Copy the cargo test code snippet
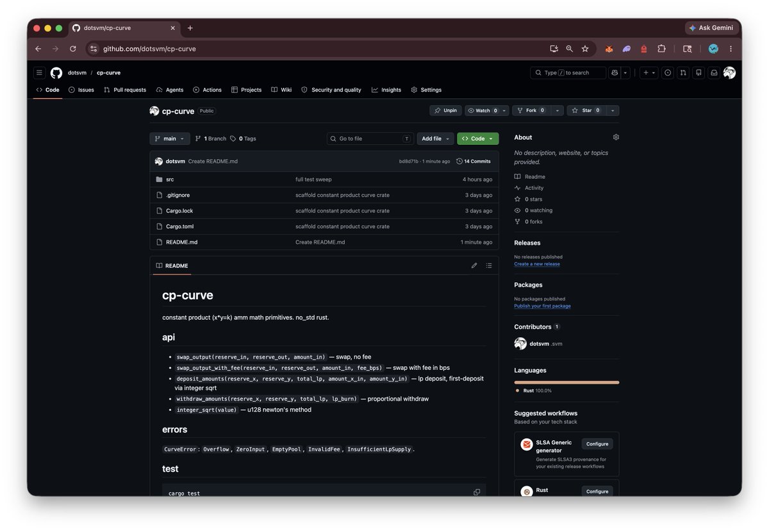 (477, 492)
